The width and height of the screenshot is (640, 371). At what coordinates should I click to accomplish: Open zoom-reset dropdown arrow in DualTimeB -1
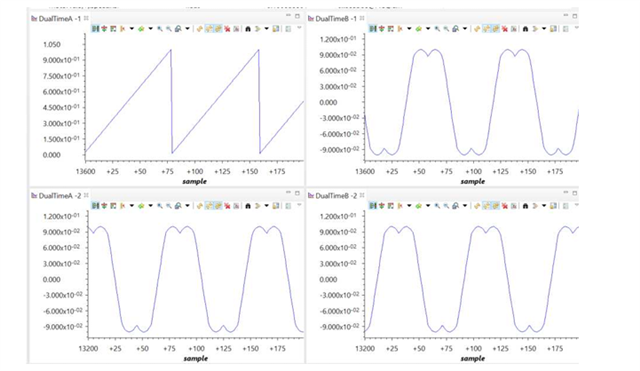coord(465,29)
